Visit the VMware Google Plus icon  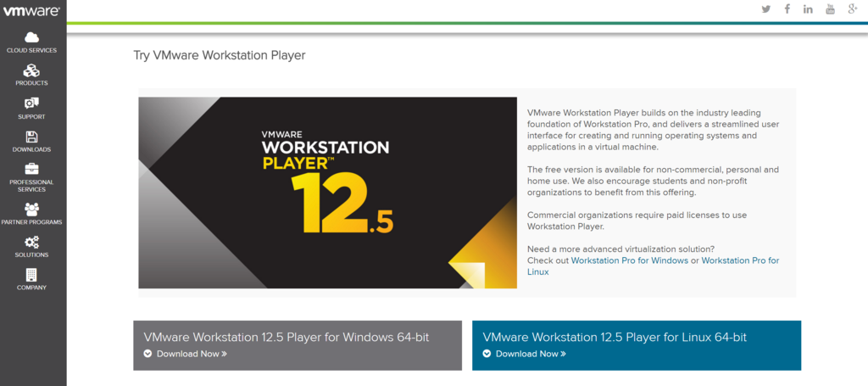(x=852, y=8)
